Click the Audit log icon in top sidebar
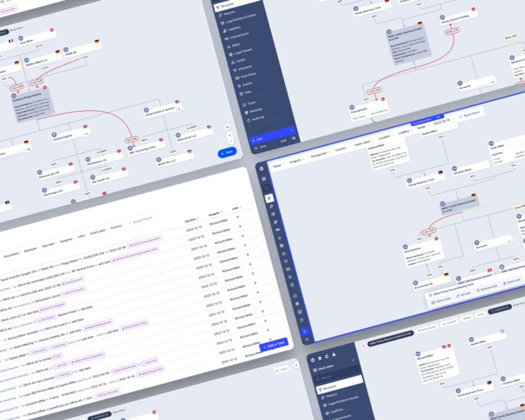 click(x=248, y=120)
